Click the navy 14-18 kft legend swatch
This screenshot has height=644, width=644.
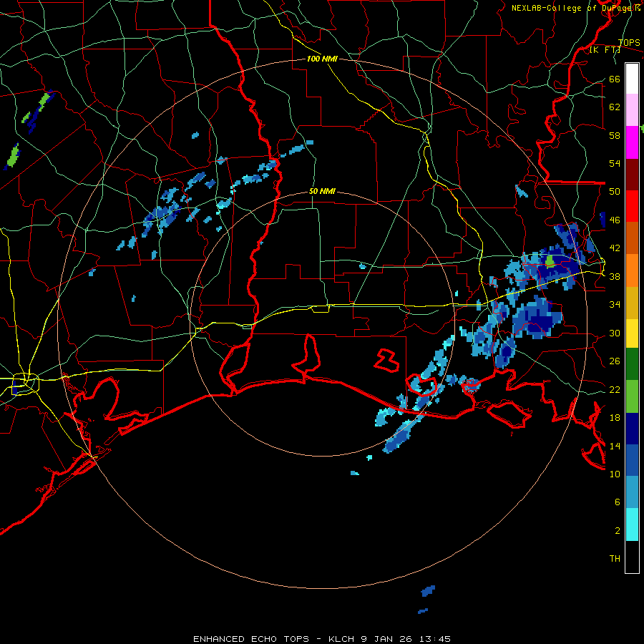point(632,429)
